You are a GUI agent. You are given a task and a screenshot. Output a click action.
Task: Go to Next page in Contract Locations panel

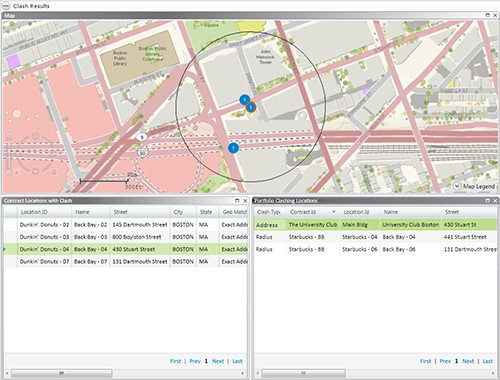(218, 361)
